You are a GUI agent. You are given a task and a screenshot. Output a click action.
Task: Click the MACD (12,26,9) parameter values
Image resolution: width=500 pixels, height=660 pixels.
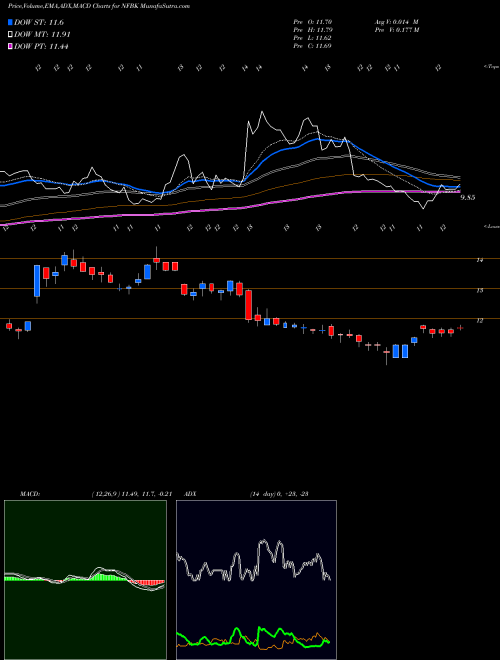click(131, 494)
